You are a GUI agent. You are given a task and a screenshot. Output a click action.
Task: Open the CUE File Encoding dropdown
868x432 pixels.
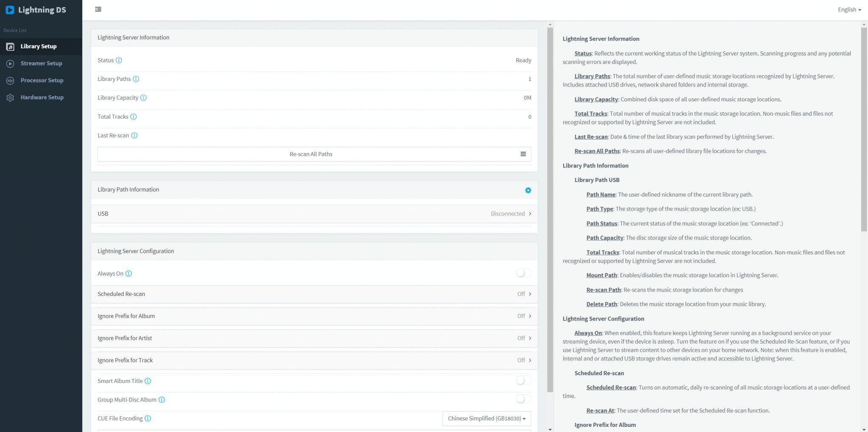coord(487,418)
